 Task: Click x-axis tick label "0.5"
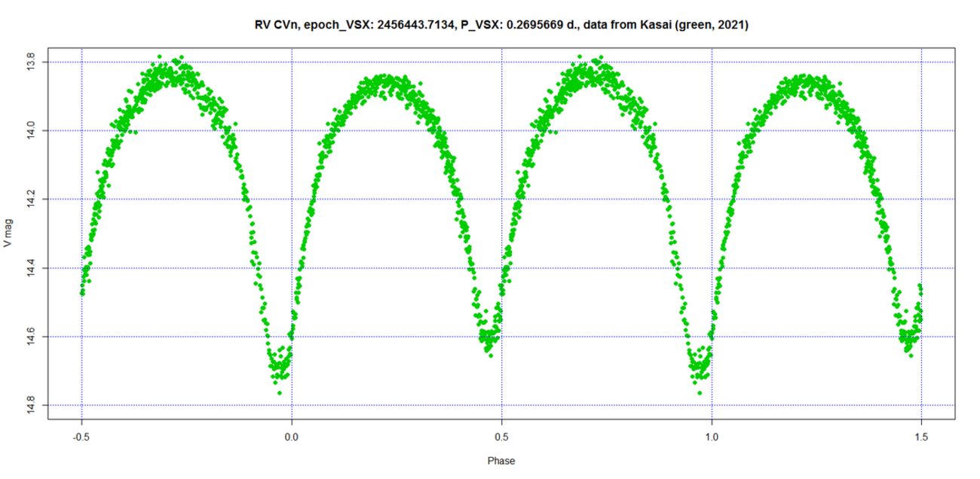point(502,437)
